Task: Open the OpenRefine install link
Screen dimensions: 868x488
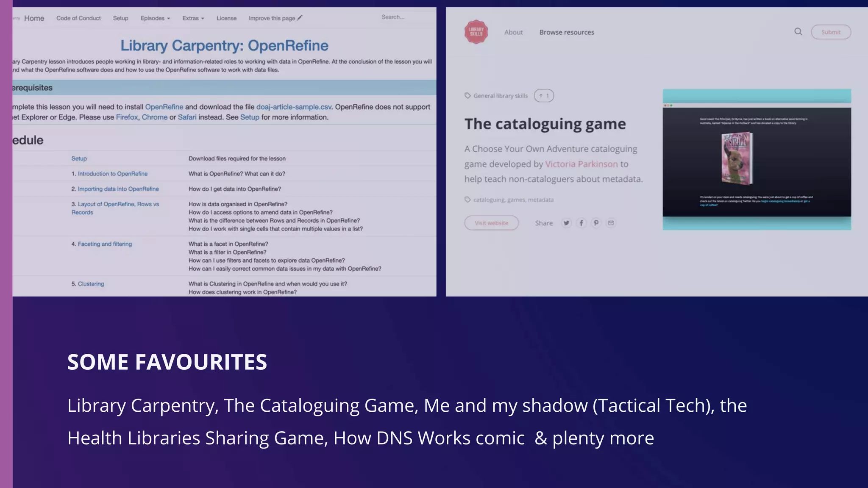Action: coord(164,107)
